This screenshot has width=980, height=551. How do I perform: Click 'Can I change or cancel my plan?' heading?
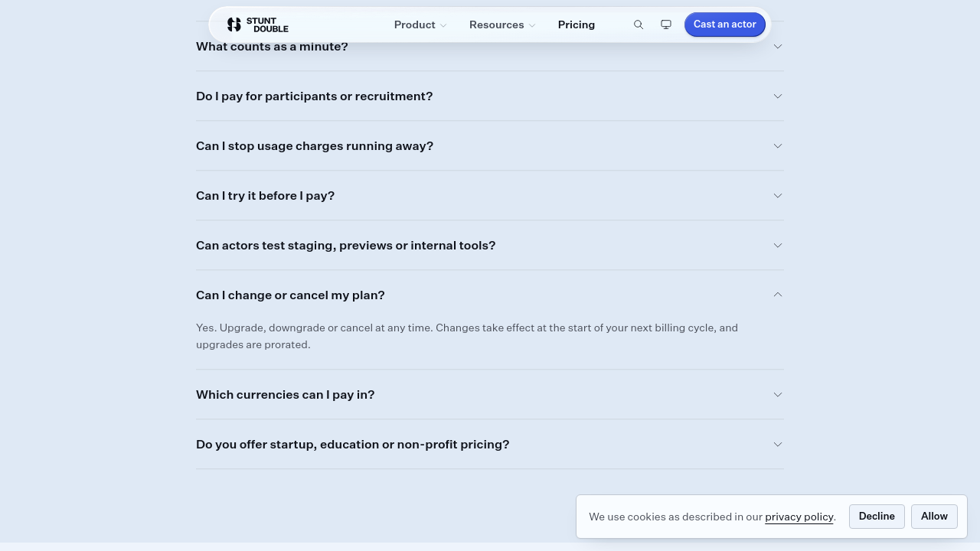tap(290, 295)
